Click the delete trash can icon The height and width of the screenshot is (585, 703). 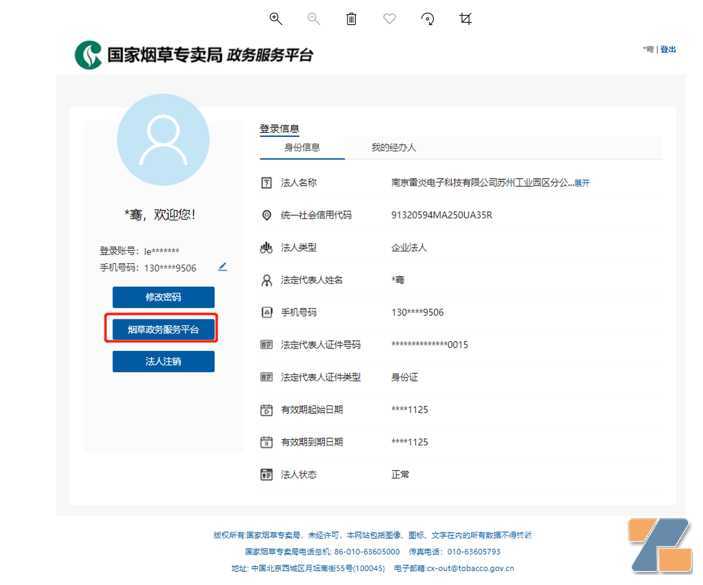[x=352, y=19]
